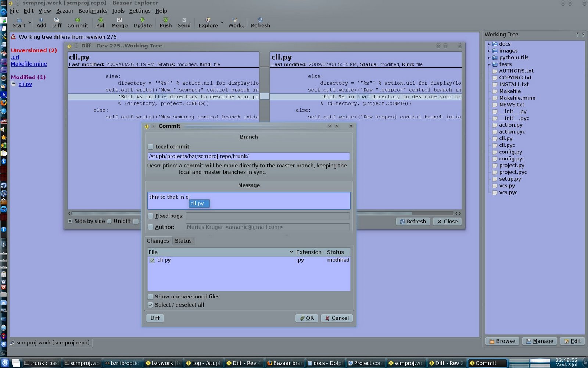Open the Bazaar menu
This screenshot has width=588, height=368.
(65, 11)
